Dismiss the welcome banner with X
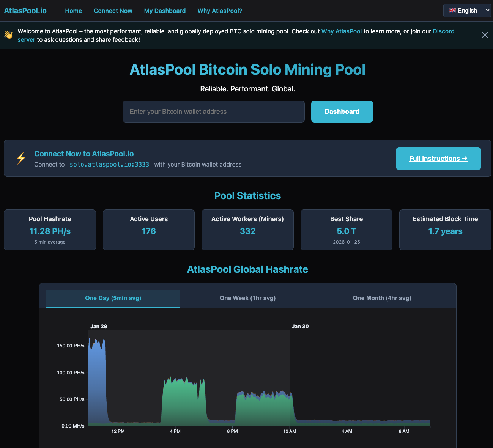This screenshot has height=448, width=493. click(x=485, y=35)
